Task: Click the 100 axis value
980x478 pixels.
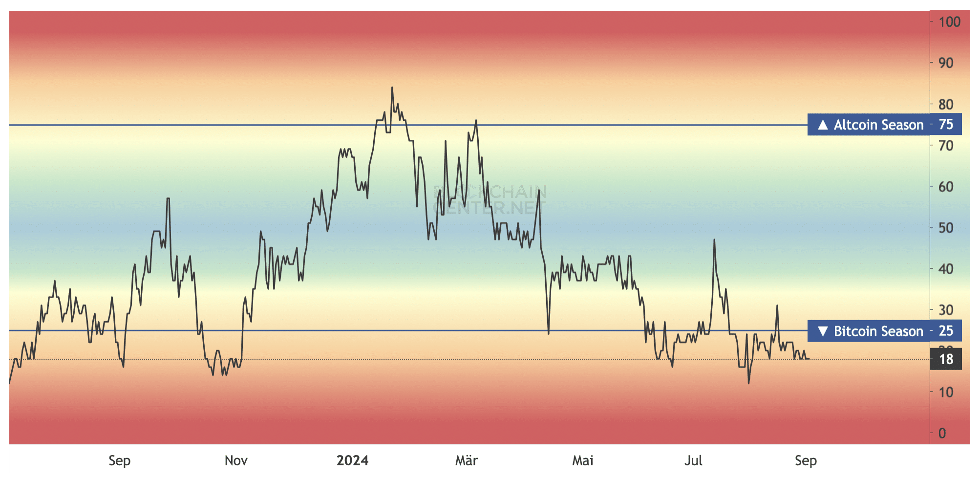Action: tap(949, 22)
